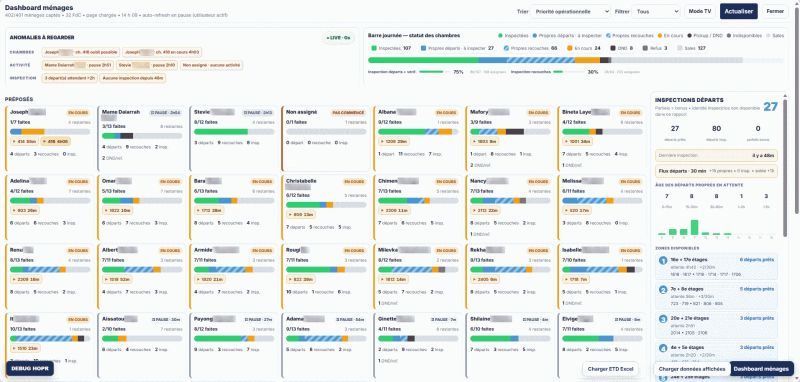This screenshot has width=800, height=382.
Task: Open Melissa's room 620 chip
Action: coord(576,210)
